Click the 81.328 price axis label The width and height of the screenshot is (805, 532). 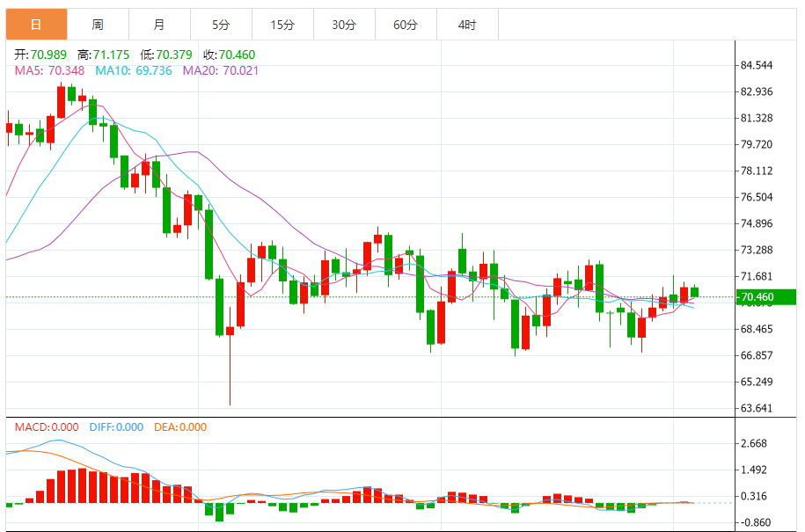click(x=757, y=118)
